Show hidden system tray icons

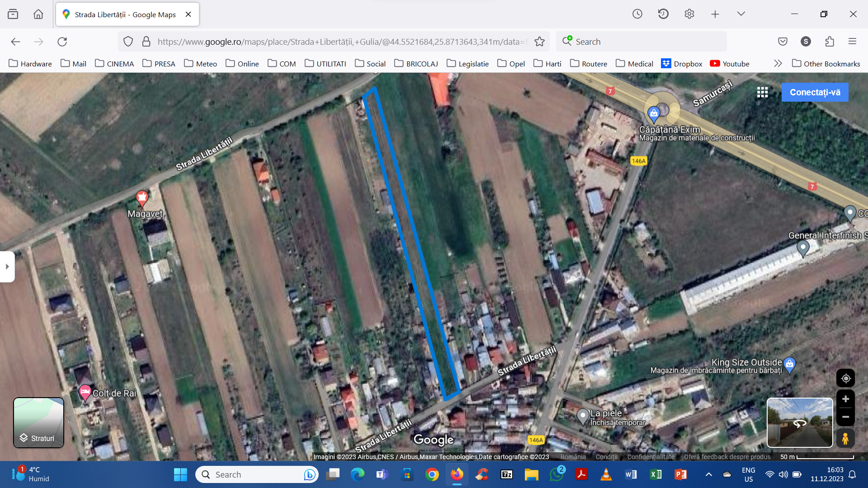coord(708,474)
